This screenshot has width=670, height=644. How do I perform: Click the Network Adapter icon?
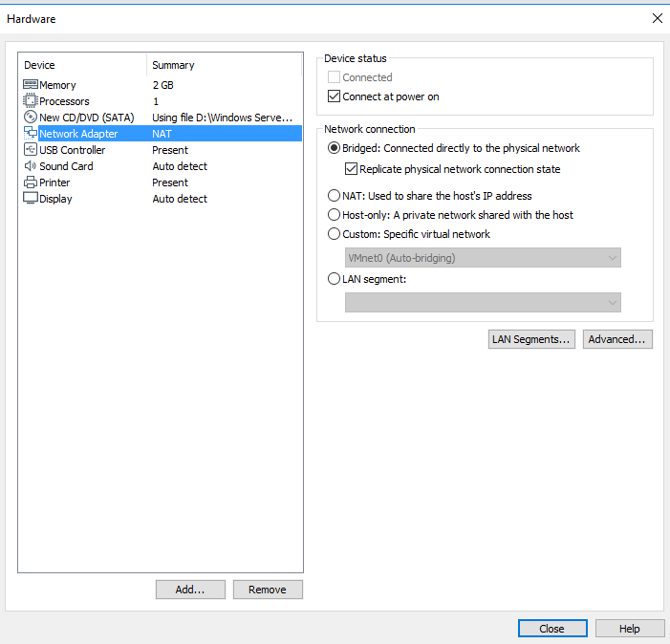(31, 133)
